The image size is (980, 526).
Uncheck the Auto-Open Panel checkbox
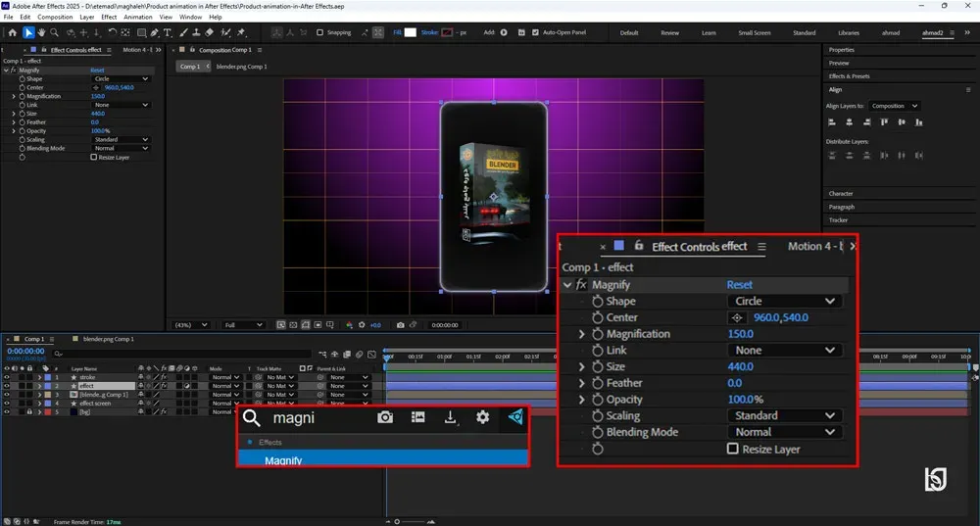tap(536, 32)
